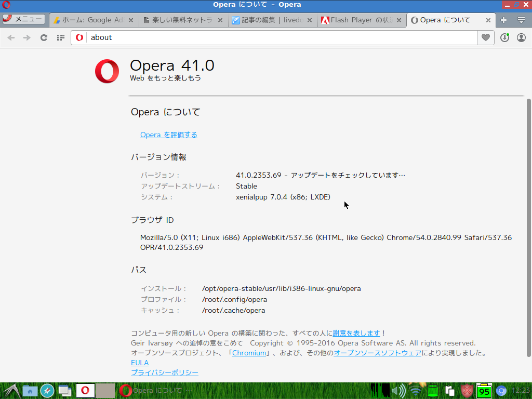Click Opera について taskbar window button
This screenshot has height=399, width=532.
(x=156, y=391)
